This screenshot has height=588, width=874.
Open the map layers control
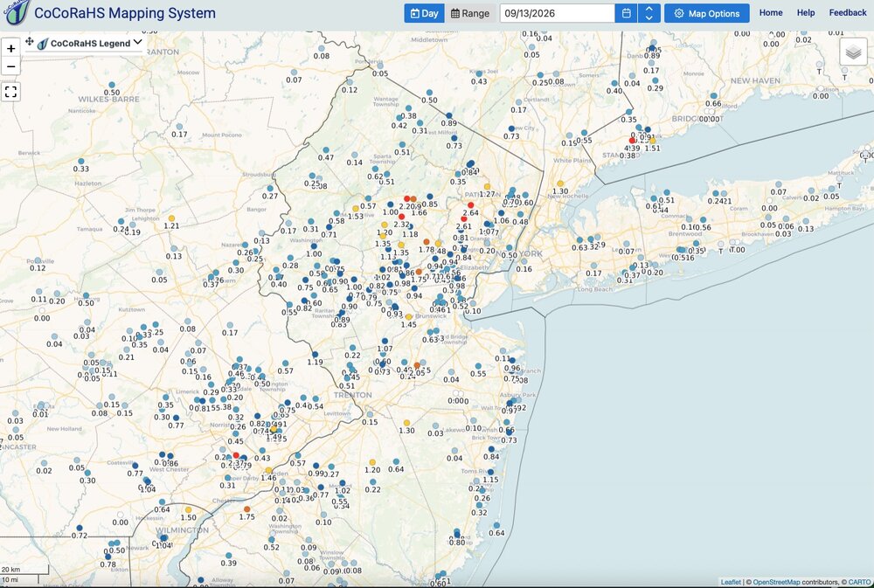coord(853,52)
